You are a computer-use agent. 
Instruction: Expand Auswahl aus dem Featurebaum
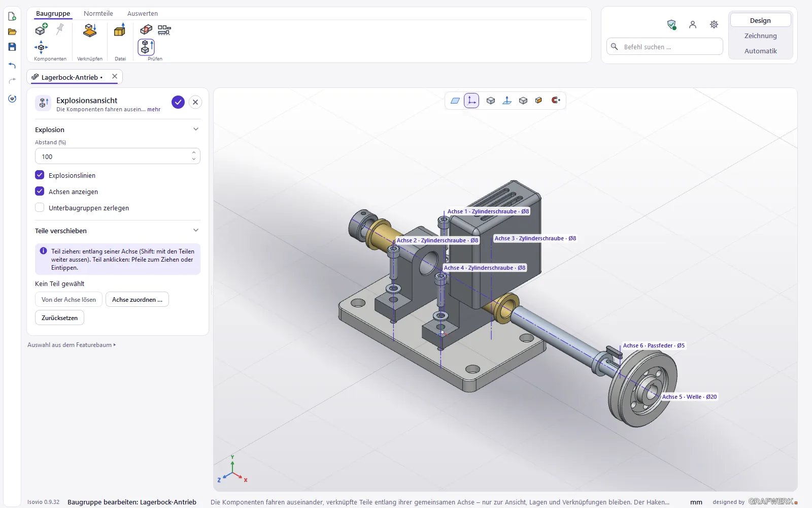pos(72,345)
